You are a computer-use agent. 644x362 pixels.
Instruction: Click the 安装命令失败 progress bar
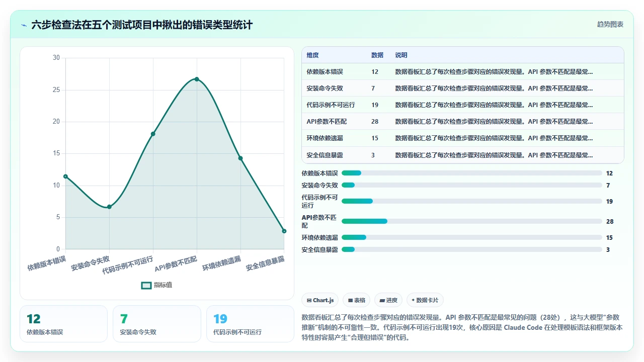471,185
